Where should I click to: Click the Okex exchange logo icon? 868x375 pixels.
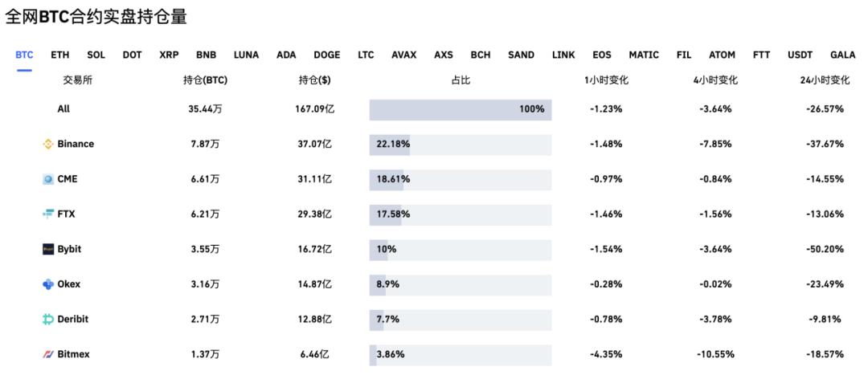pyautogui.click(x=48, y=284)
